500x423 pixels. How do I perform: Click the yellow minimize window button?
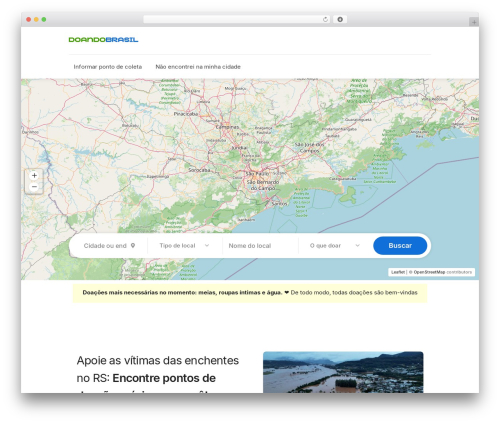[36, 20]
